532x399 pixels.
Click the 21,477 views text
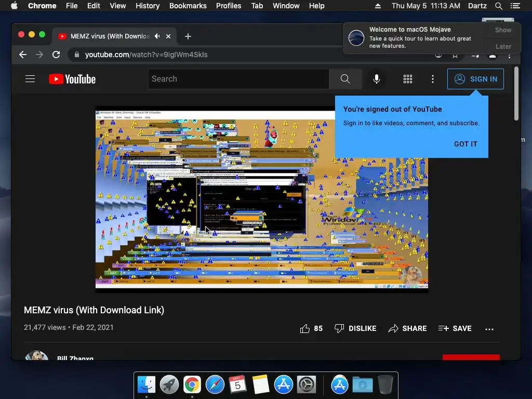tap(45, 327)
